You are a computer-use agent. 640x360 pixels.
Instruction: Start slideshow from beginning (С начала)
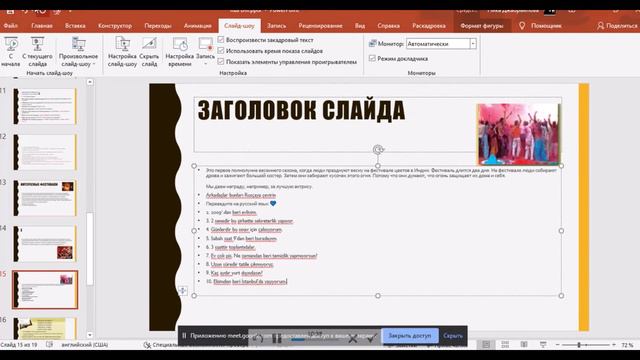coord(11,52)
